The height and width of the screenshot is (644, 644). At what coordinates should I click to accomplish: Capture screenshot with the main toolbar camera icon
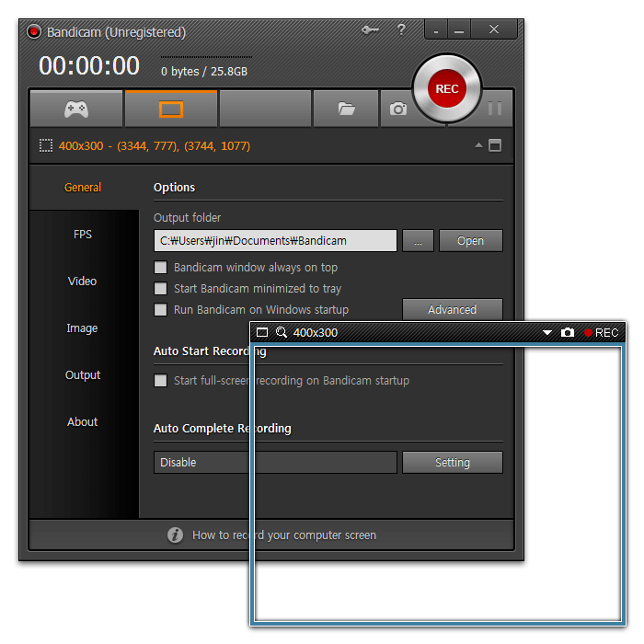click(x=398, y=109)
